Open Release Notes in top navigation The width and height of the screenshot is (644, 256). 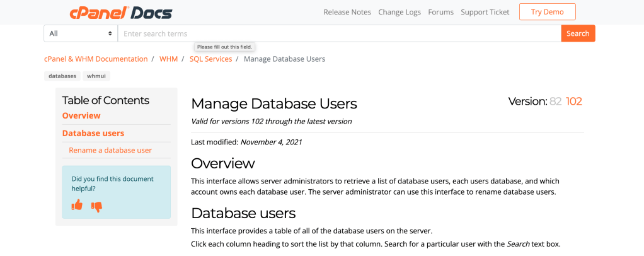[347, 12]
